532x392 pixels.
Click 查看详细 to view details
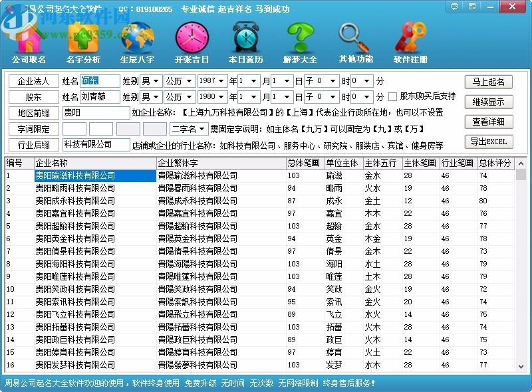tap(489, 122)
